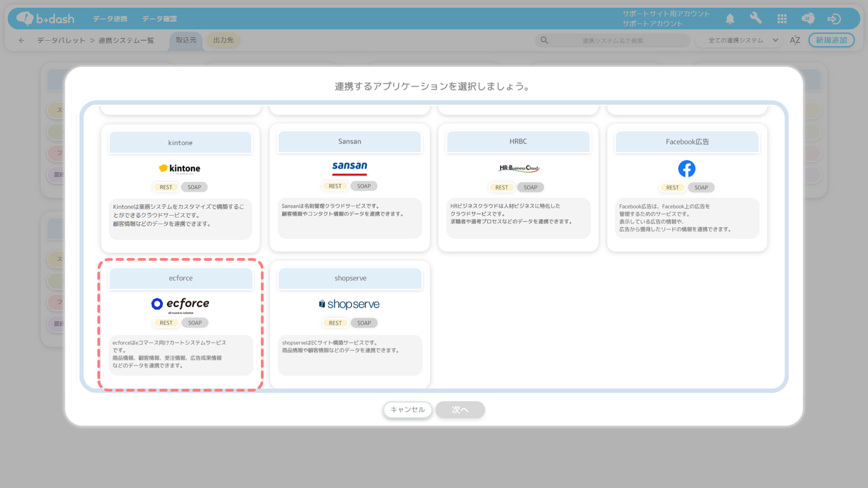Select REST on the ecforce card
868x488 pixels.
tap(166, 323)
